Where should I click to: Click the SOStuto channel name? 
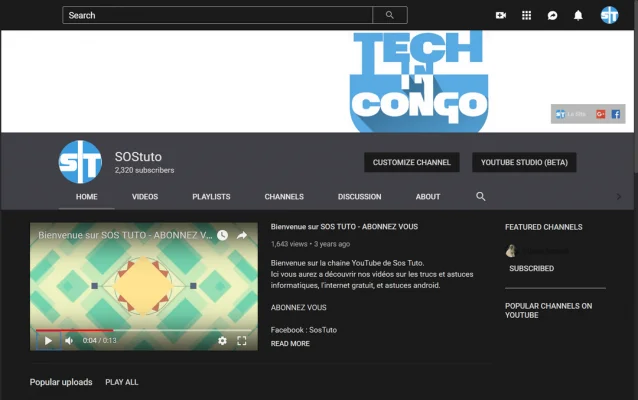click(x=138, y=157)
